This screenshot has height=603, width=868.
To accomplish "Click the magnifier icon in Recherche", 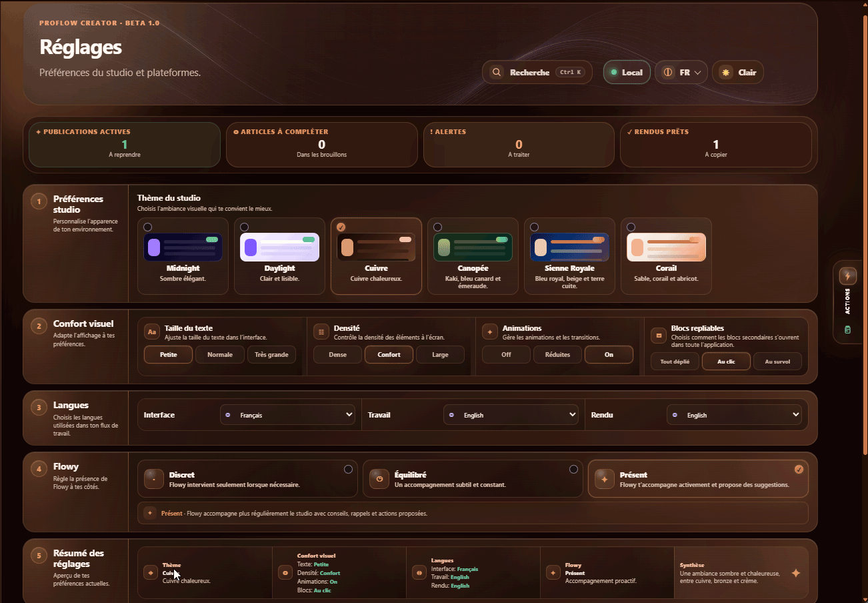I will (496, 72).
